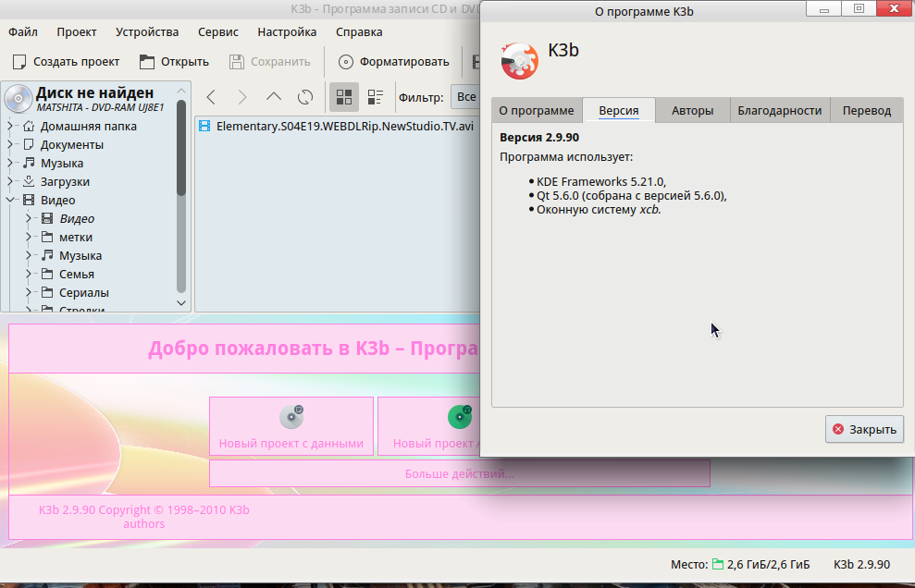
Task: Click the Format disc icon in toolbar
Action: pyautogui.click(x=346, y=62)
